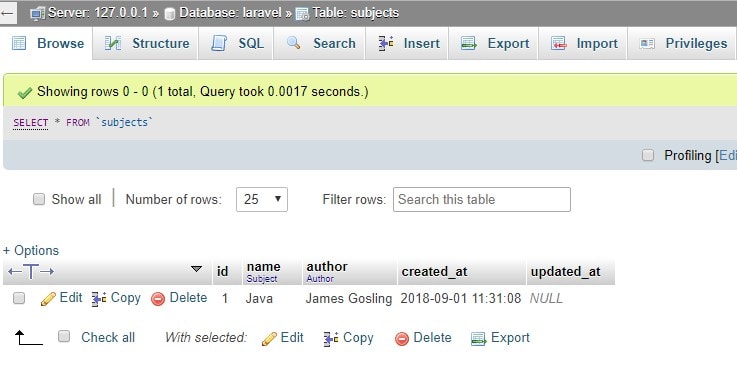The width and height of the screenshot is (737, 365).
Task: Select the checkbox for the Java row
Action: (x=19, y=298)
